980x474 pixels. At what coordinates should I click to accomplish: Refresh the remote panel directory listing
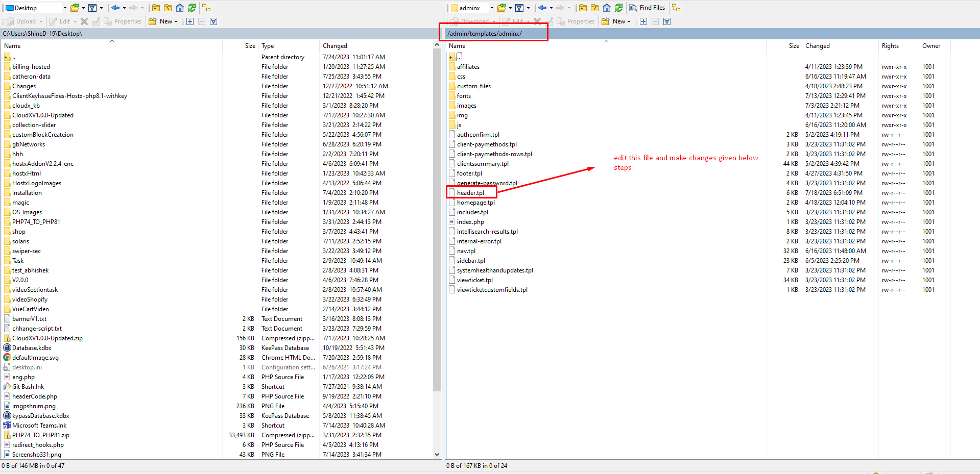tap(618, 8)
